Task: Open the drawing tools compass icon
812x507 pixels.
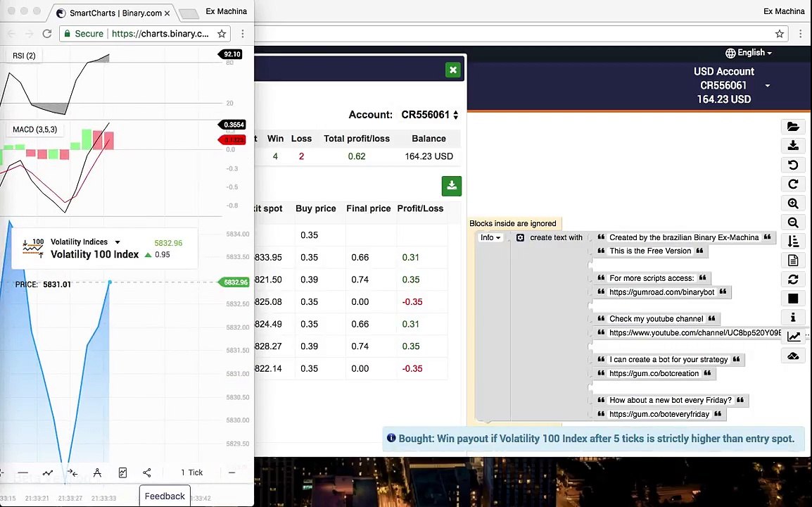Action: 97,472
